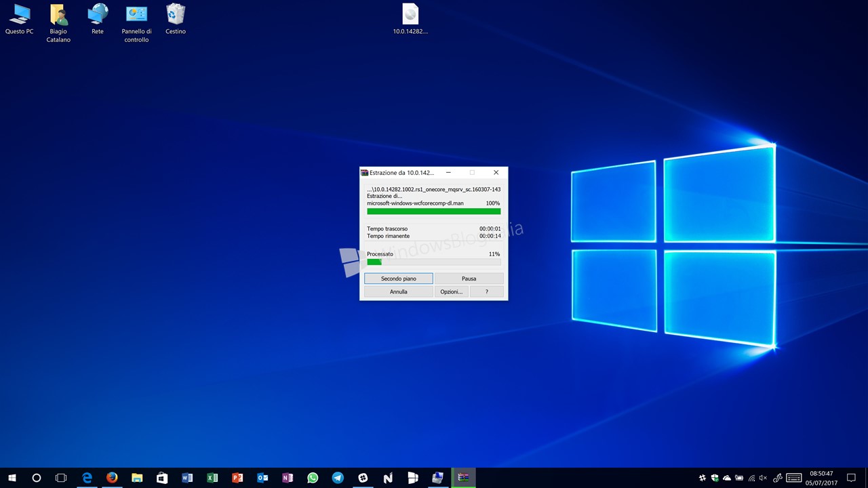868x488 pixels.
Task: Select the 10.0.14282 file on desktop
Action: coord(410,19)
